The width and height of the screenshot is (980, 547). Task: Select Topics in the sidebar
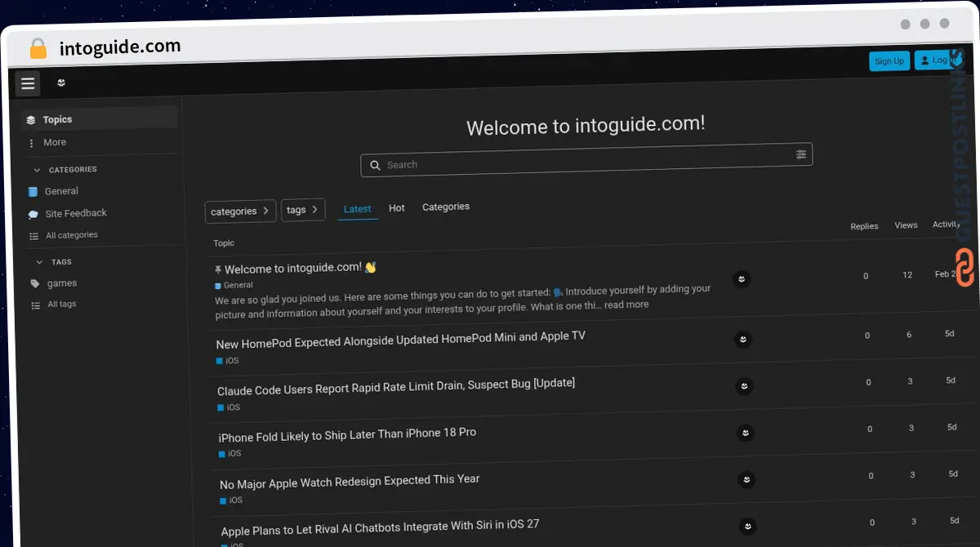[99, 119]
